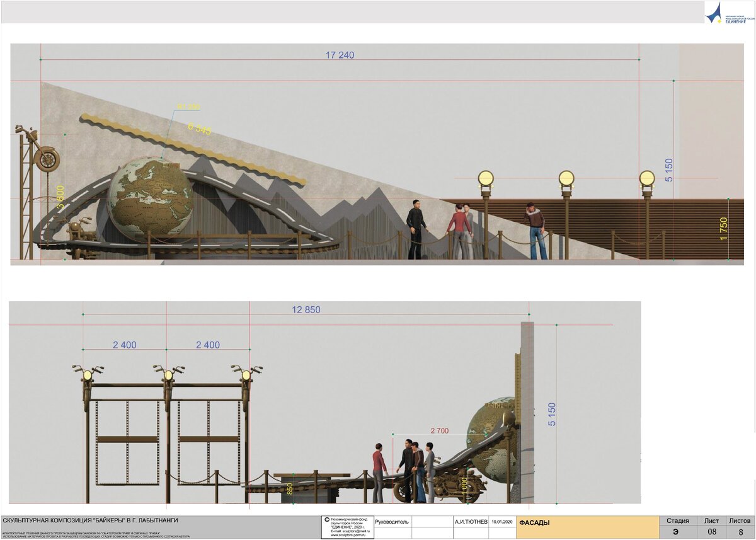Click the 17 240 width dimension
The height and width of the screenshot is (540, 756).
pos(340,55)
